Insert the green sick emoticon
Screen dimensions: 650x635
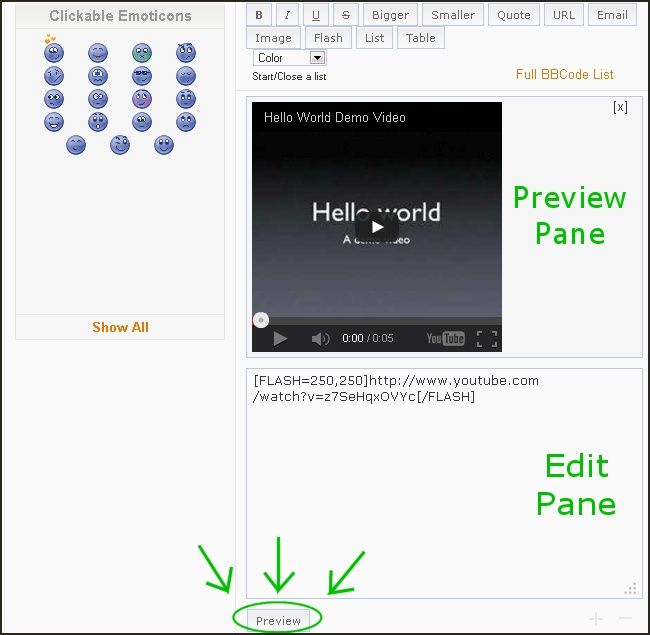(x=142, y=53)
